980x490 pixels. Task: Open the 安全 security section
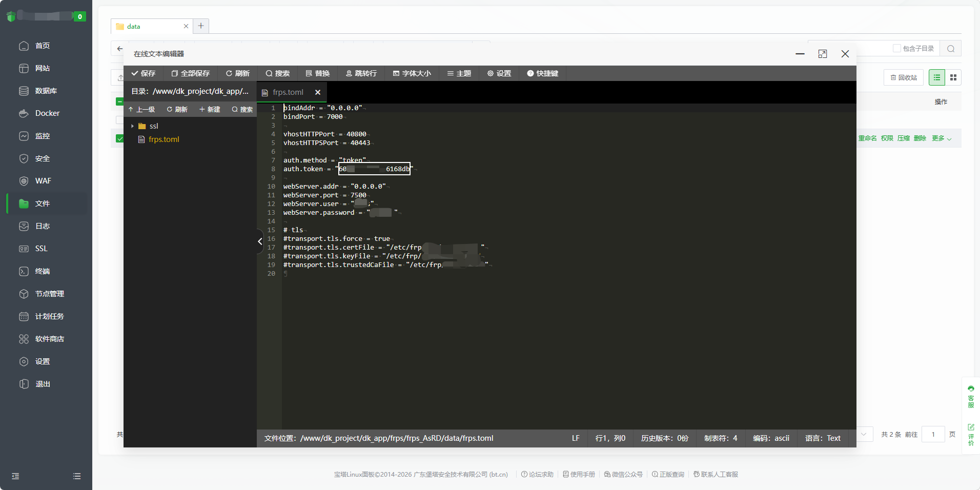coord(43,158)
